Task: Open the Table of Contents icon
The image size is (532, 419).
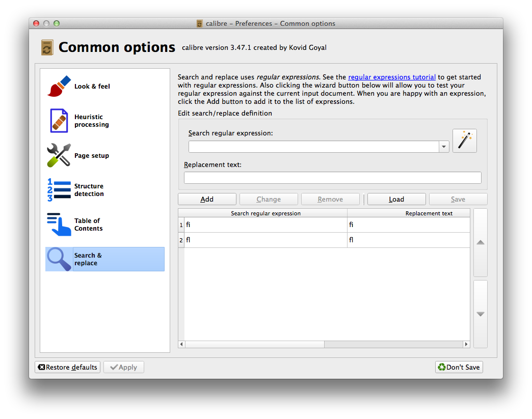Action: coord(59,225)
